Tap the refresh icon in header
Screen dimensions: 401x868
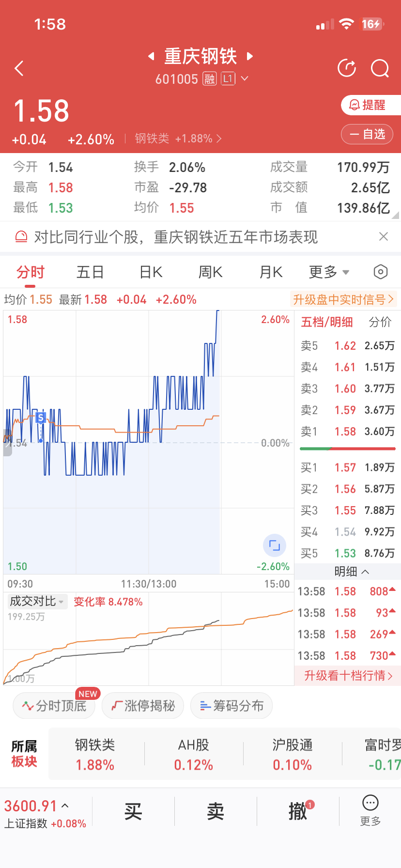coord(347,68)
